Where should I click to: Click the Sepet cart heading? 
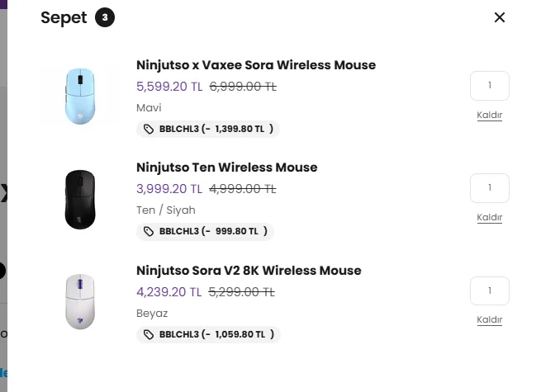pyautogui.click(x=64, y=18)
